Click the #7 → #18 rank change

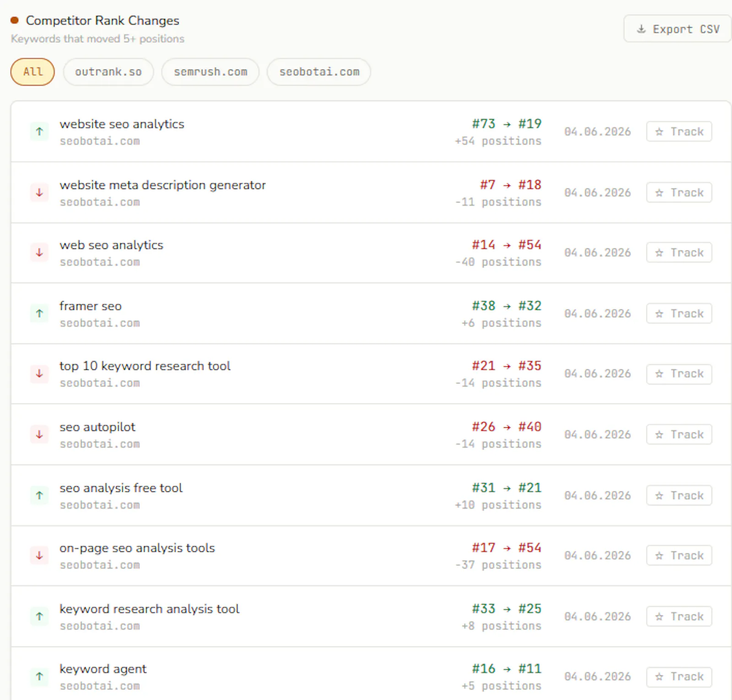click(511, 185)
